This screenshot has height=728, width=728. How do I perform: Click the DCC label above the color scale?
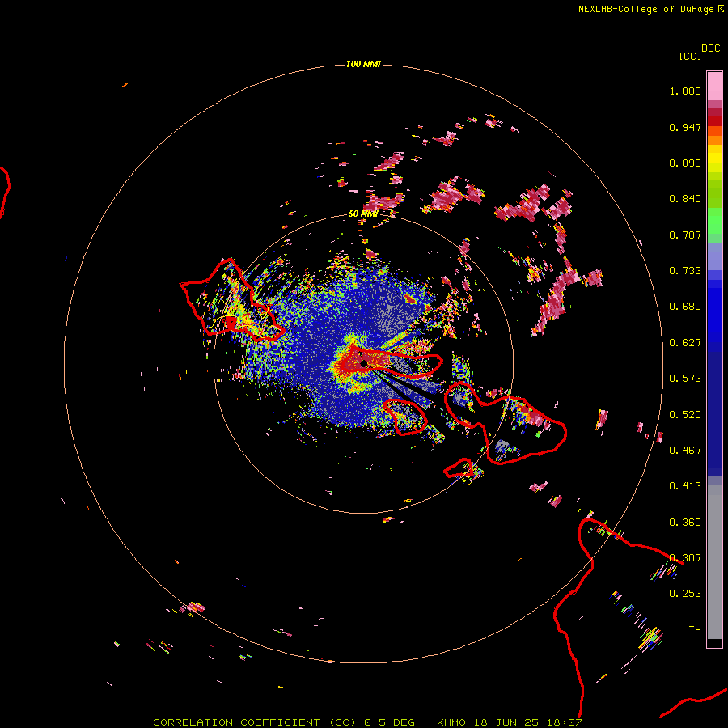click(x=710, y=49)
